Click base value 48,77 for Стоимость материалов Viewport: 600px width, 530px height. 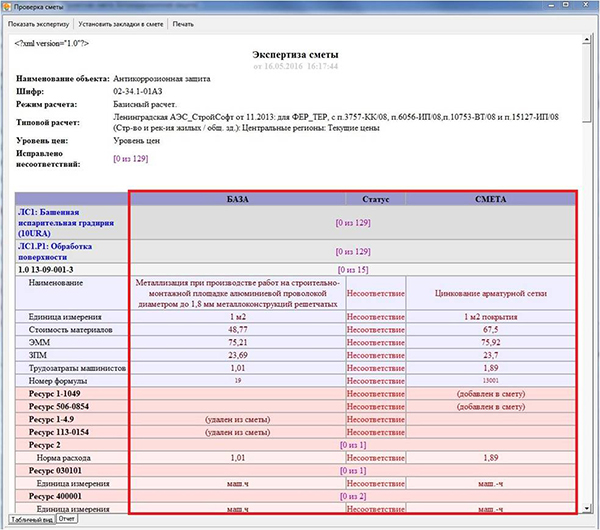point(238,329)
